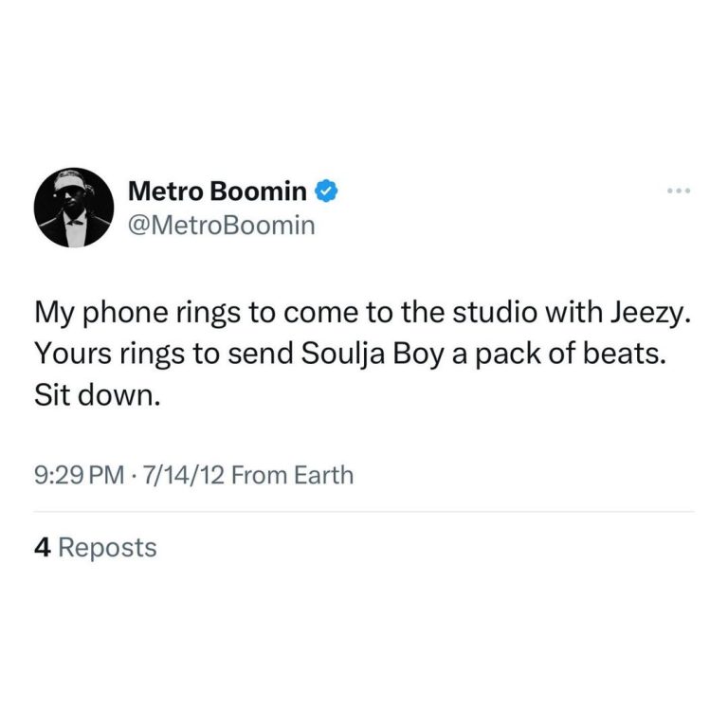Viewport: 728px width, 728px height.
Task: Open Metro Boomin's profile picture
Action: tap(74, 208)
